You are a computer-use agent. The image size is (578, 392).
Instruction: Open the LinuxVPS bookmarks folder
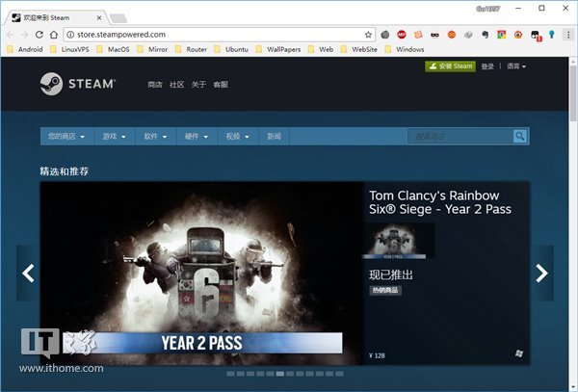coord(69,49)
